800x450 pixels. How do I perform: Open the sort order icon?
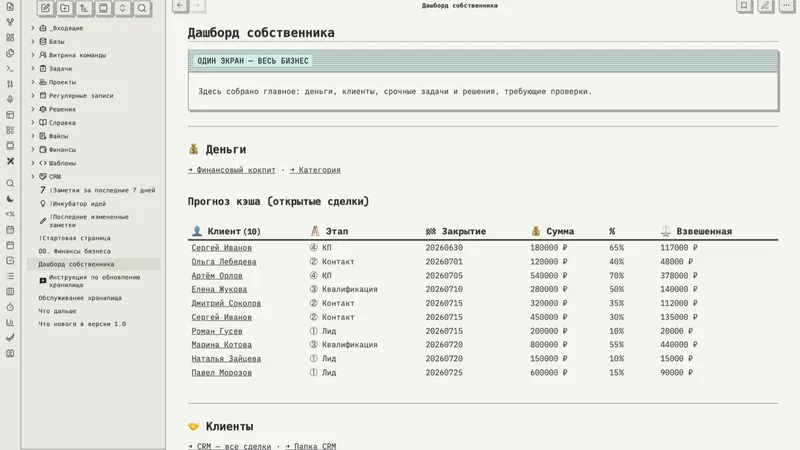click(84, 8)
